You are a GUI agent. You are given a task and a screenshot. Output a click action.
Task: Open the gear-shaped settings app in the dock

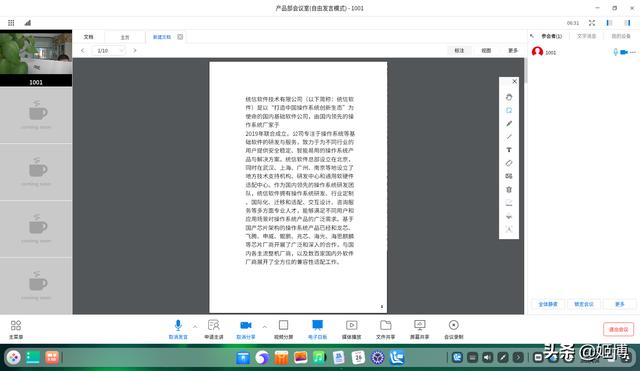pos(378,358)
